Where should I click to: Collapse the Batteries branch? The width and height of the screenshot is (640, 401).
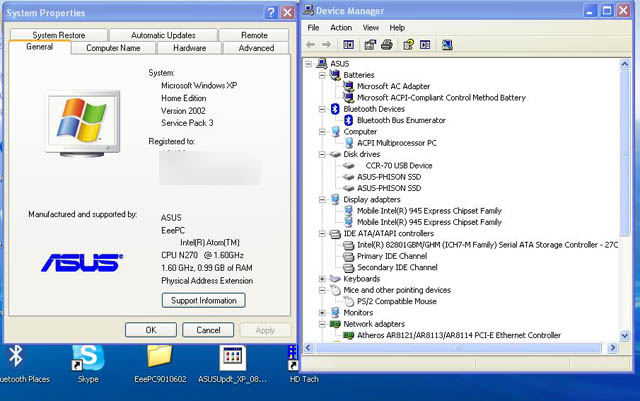[x=322, y=75]
